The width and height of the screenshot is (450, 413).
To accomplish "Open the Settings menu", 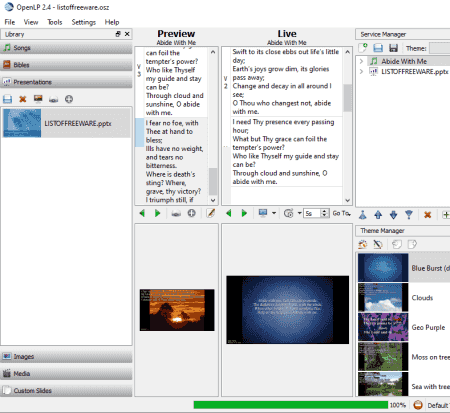I will (x=83, y=22).
